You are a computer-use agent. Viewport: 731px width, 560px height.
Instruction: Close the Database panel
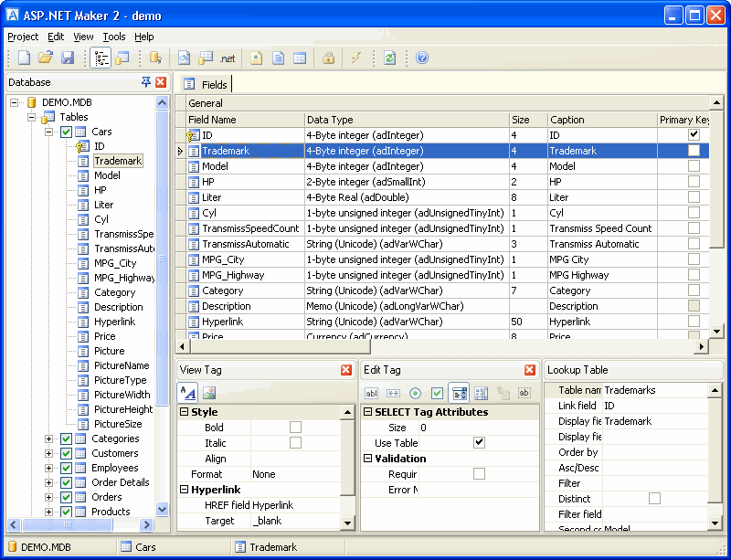pos(161,82)
